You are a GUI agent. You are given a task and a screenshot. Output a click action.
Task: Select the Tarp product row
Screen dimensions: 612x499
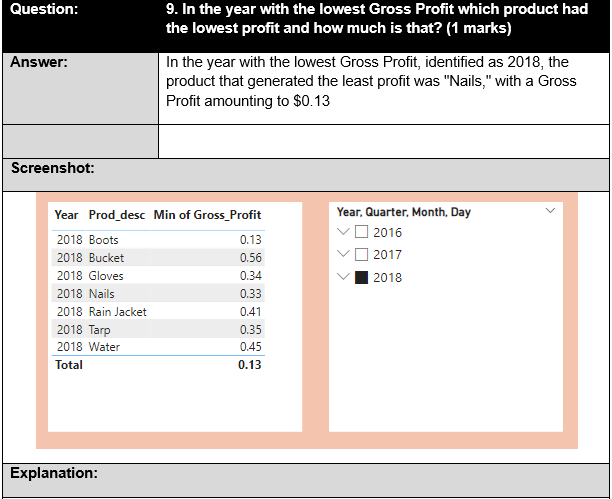(100, 329)
